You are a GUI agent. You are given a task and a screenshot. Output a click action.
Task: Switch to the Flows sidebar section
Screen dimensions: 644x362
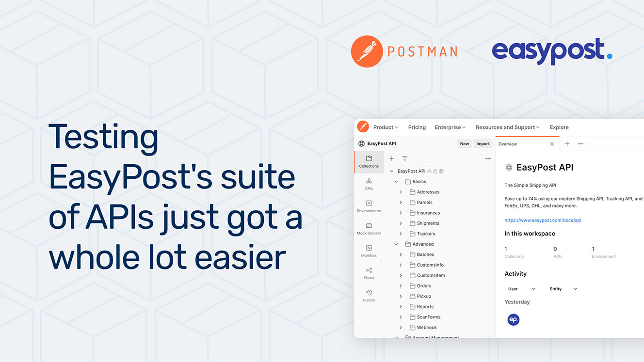[x=369, y=273]
